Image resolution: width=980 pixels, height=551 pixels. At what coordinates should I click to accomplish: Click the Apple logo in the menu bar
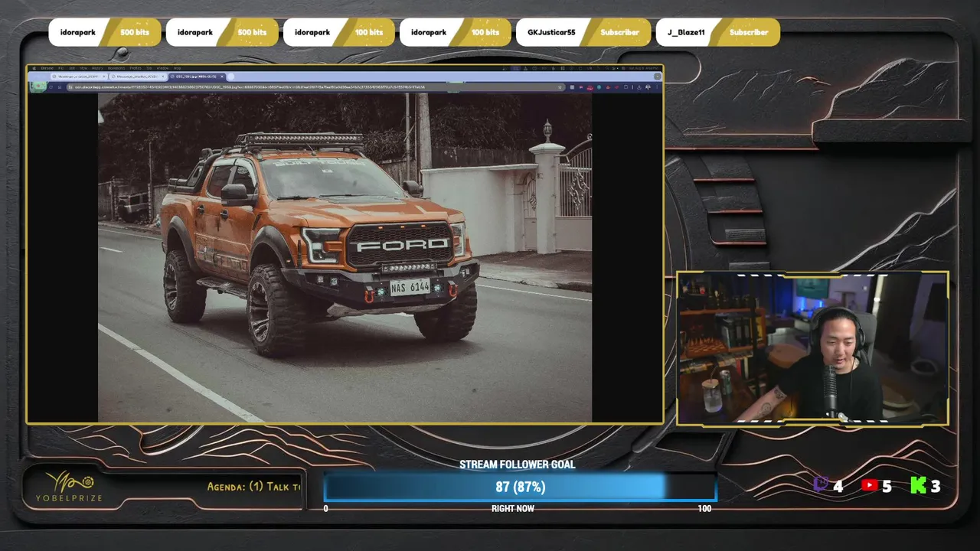pos(34,68)
